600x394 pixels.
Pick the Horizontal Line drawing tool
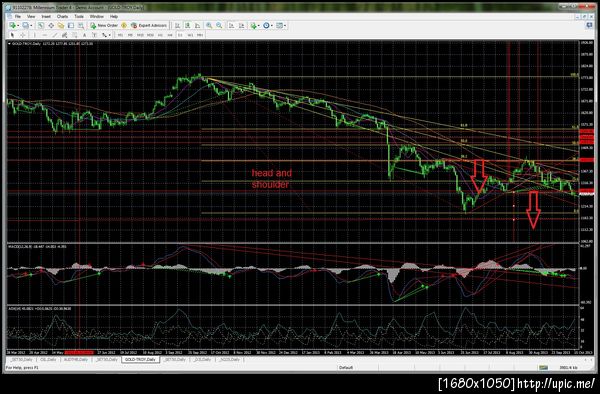(x=45, y=35)
